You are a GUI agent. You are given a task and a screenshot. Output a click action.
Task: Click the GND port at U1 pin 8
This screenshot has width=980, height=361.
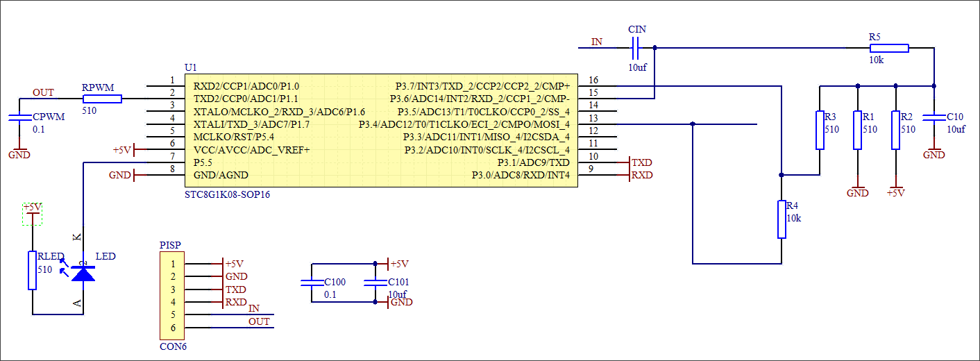pos(128,175)
